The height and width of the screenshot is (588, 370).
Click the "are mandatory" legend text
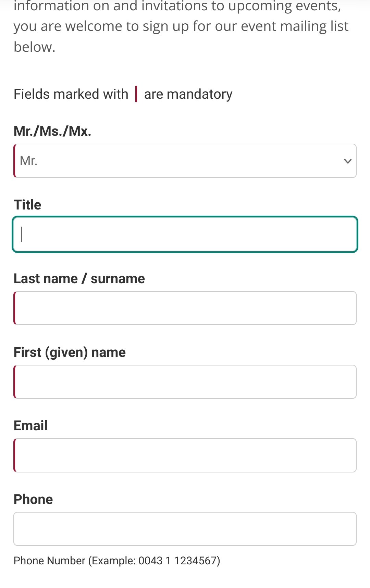click(x=188, y=94)
